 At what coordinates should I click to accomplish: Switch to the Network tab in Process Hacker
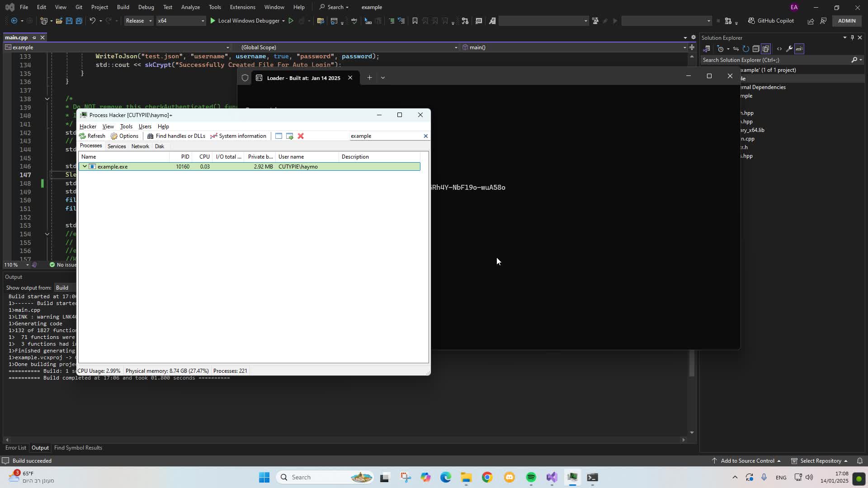tap(140, 146)
